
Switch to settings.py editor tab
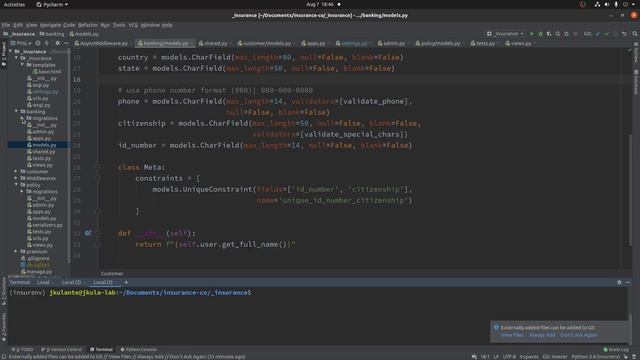click(353, 43)
